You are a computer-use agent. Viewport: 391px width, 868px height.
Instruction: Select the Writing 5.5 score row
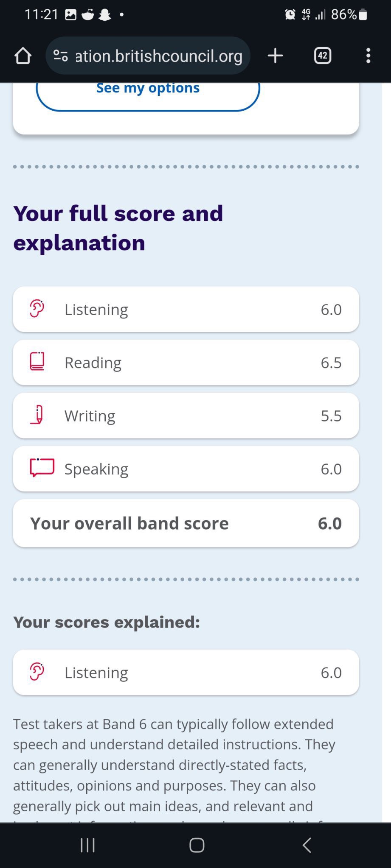click(186, 416)
